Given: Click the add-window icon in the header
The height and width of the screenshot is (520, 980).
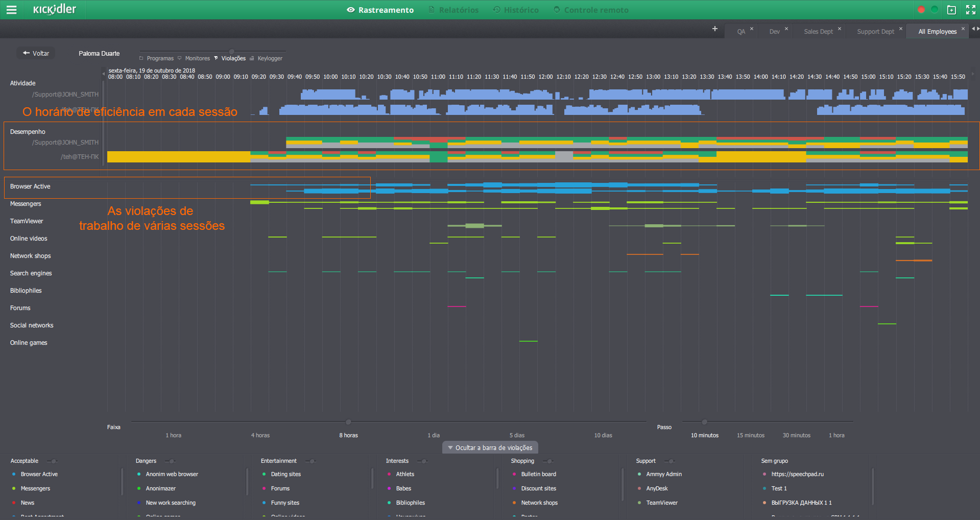Looking at the screenshot, I should coord(951,10).
